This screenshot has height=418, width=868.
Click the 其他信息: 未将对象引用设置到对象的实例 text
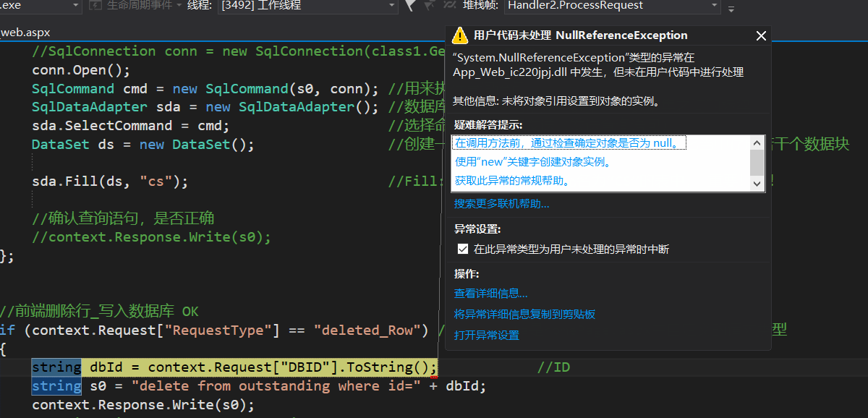556,101
